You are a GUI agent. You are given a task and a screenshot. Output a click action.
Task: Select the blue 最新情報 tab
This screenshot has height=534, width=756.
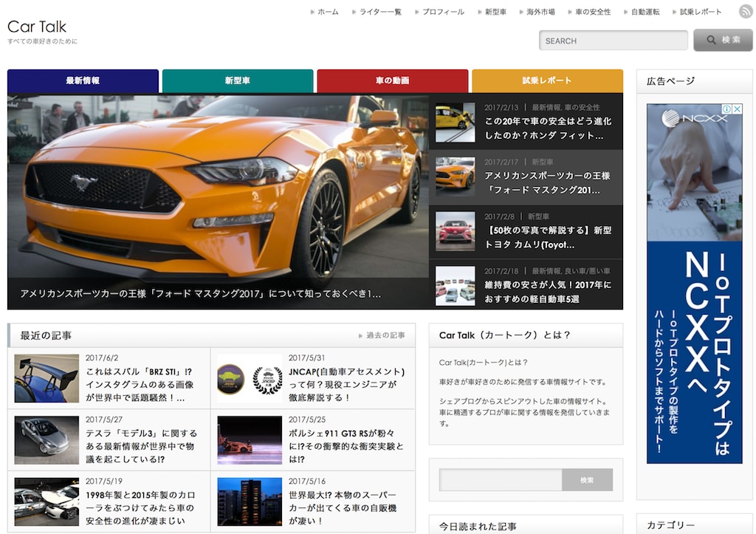click(83, 81)
